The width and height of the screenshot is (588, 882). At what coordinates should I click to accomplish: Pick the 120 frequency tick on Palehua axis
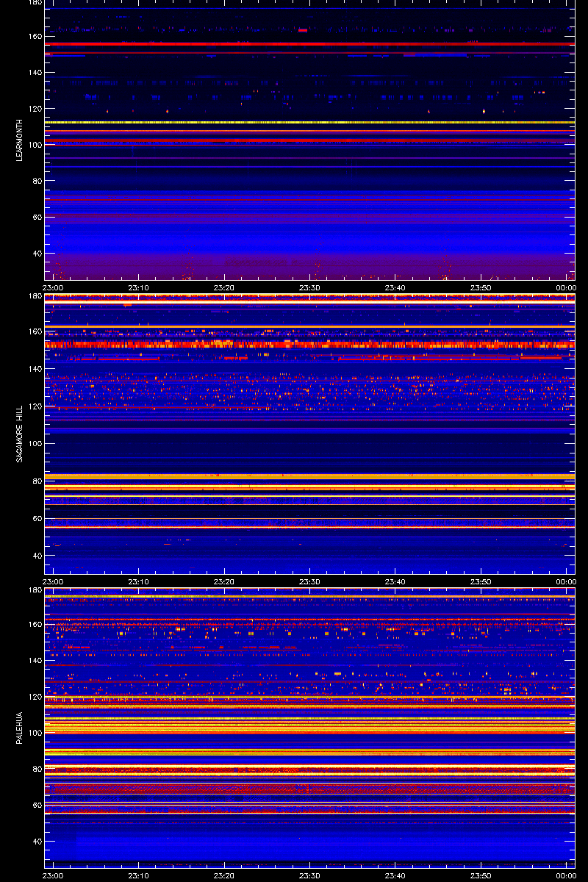tap(35, 697)
